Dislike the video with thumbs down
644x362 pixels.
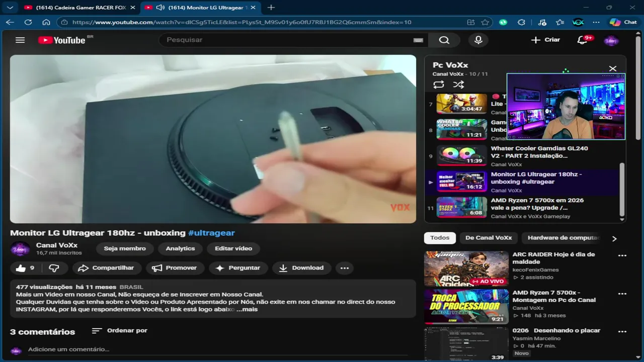pos(54,268)
